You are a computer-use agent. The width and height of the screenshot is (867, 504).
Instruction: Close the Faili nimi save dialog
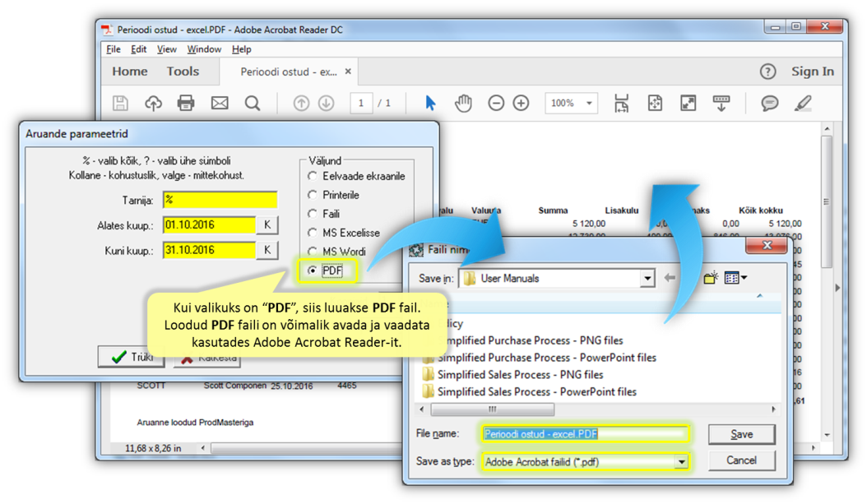point(767,246)
